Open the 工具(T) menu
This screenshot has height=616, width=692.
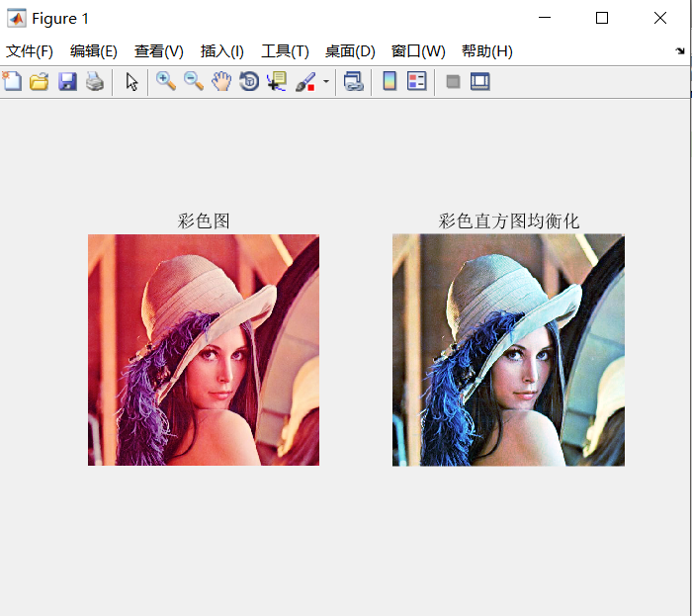tap(285, 51)
